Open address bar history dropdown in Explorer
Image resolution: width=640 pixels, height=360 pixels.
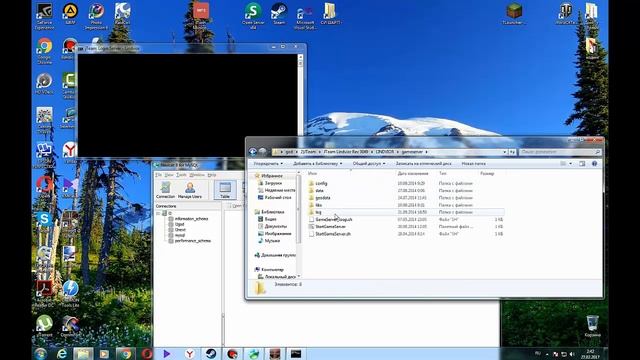click(504, 152)
